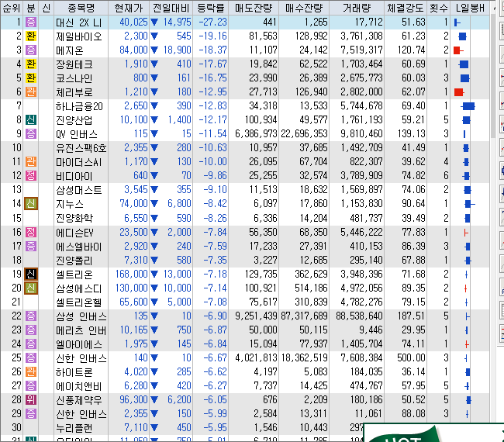The height and width of the screenshot is (442, 504).
Task: Click the L일봉H column header
Action: 470,8
